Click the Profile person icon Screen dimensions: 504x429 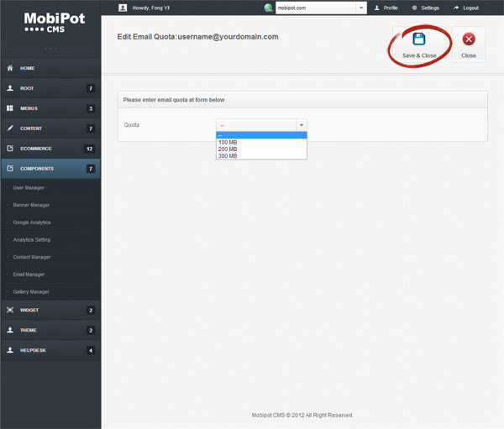pos(376,8)
